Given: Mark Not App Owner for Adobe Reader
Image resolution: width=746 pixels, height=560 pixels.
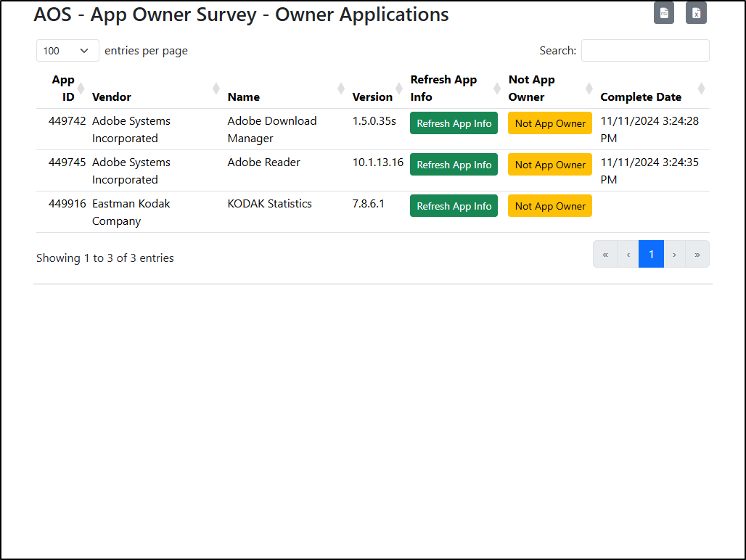Looking at the screenshot, I should tap(550, 165).
